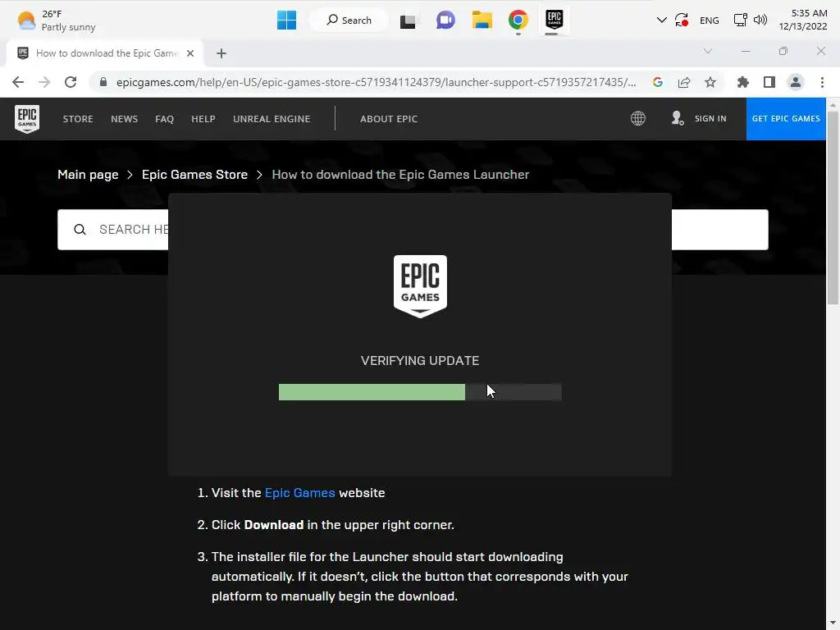Go to Epic Games Store breadcrumb
Screen dimensions: 840x630
click(x=194, y=175)
